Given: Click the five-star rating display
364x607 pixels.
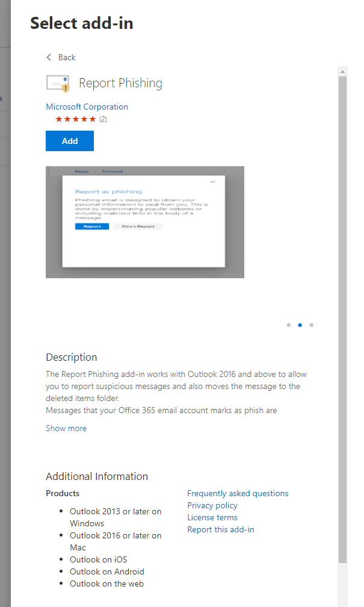Looking at the screenshot, I should pos(75,119).
